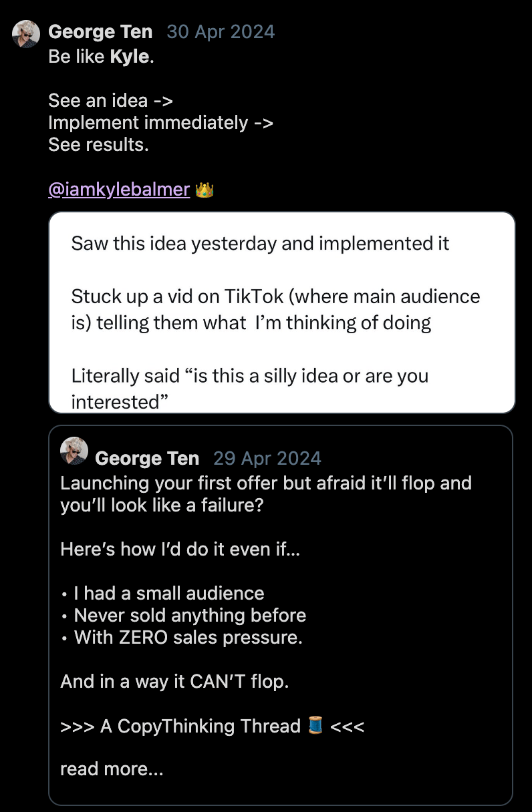Open the @iamkylebalmer profile link
This screenshot has height=812, width=532.
click(x=119, y=190)
